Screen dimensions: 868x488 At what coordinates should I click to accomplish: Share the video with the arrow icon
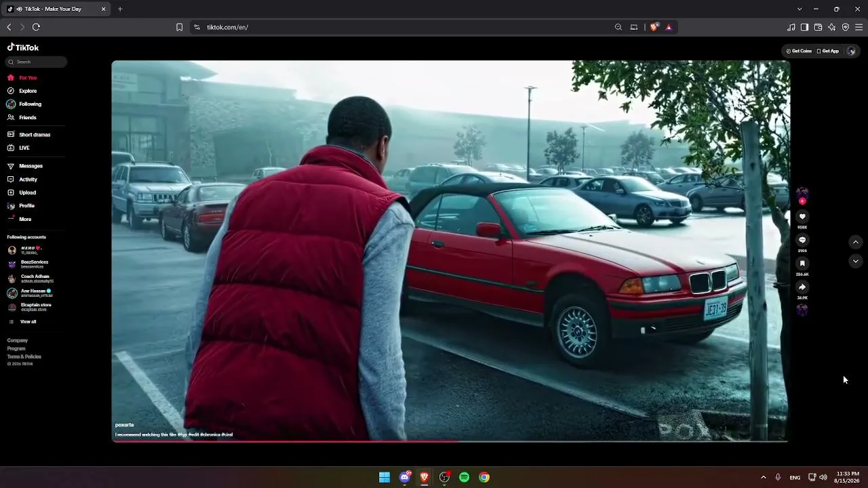pyautogui.click(x=802, y=287)
